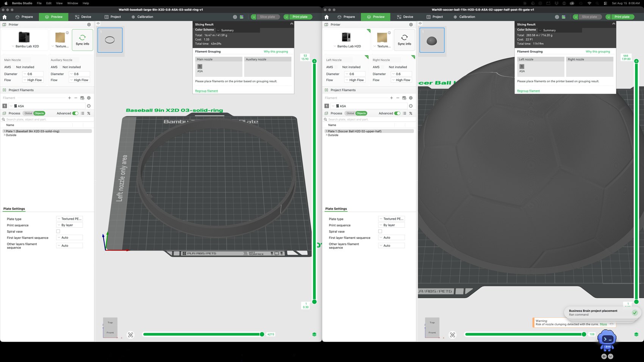Select Bambu Lab H2D printer icon
The width and height of the screenshot is (644, 362).
(x=346, y=37)
